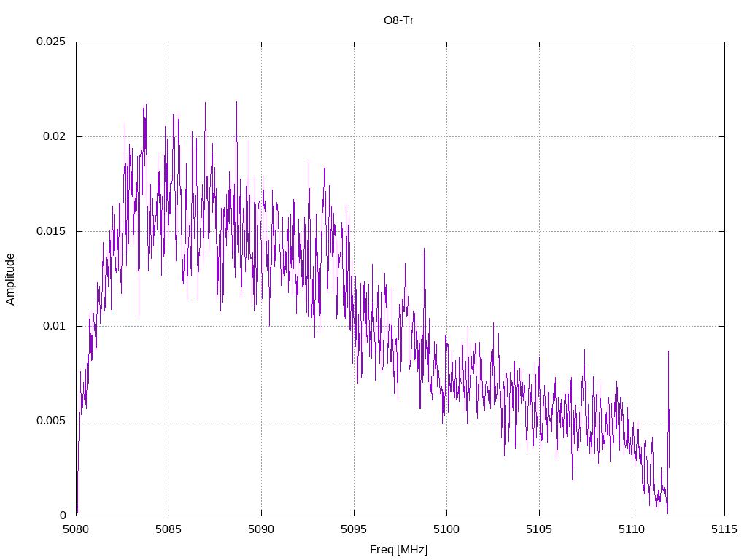This screenshot has width=747, height=560.
Task: Click x-axis tick label 5080
Action: pos(76,529)
